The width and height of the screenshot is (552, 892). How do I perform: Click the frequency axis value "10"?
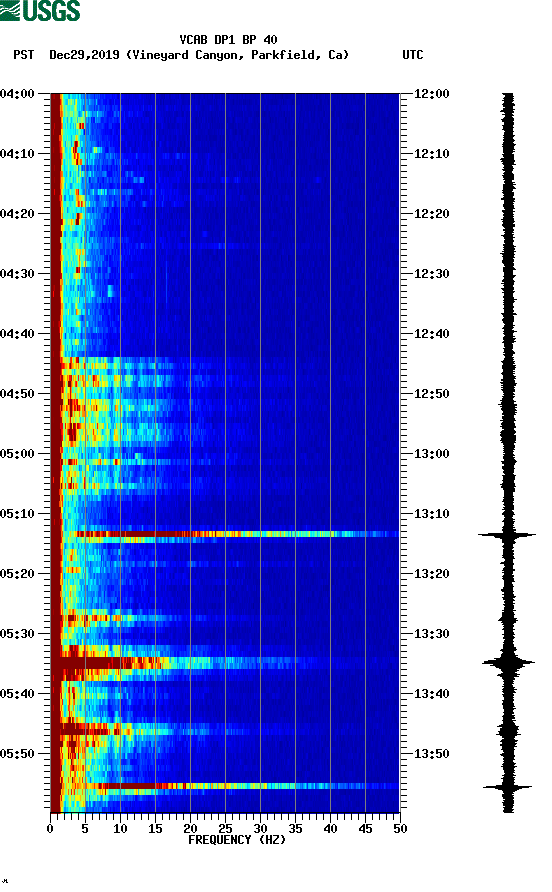(120, 829)
